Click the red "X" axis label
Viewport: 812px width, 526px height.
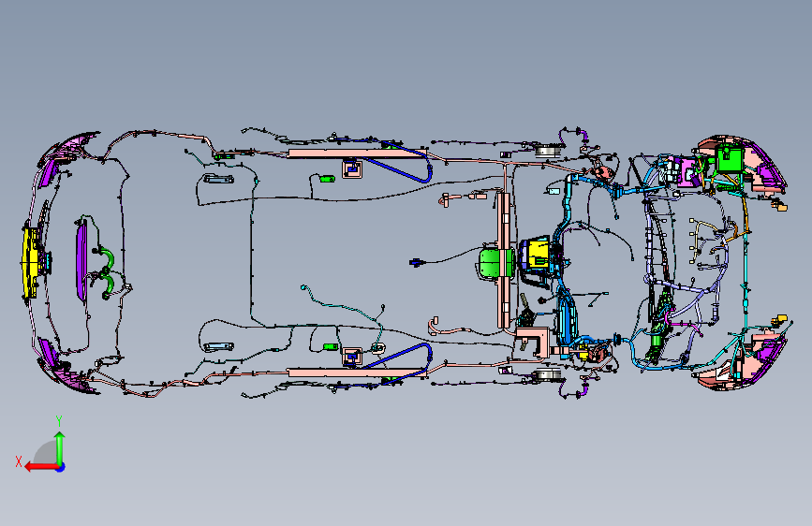click(19, 461)
